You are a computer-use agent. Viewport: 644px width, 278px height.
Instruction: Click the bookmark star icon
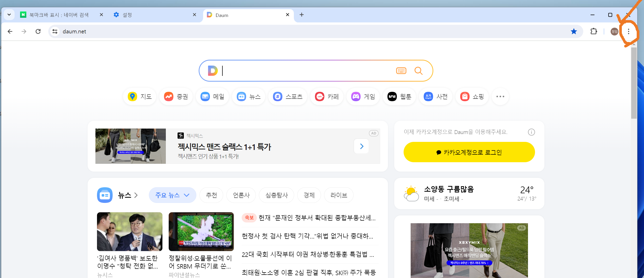tap(574, 31)
